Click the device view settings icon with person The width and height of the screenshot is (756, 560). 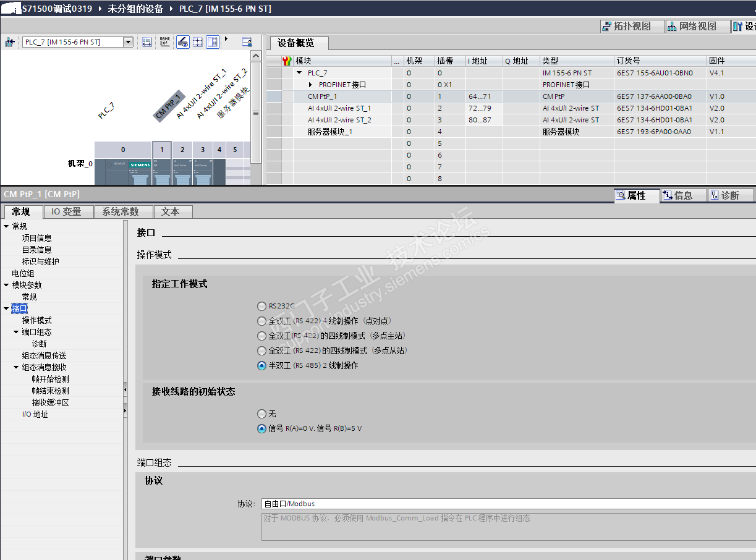247,42
